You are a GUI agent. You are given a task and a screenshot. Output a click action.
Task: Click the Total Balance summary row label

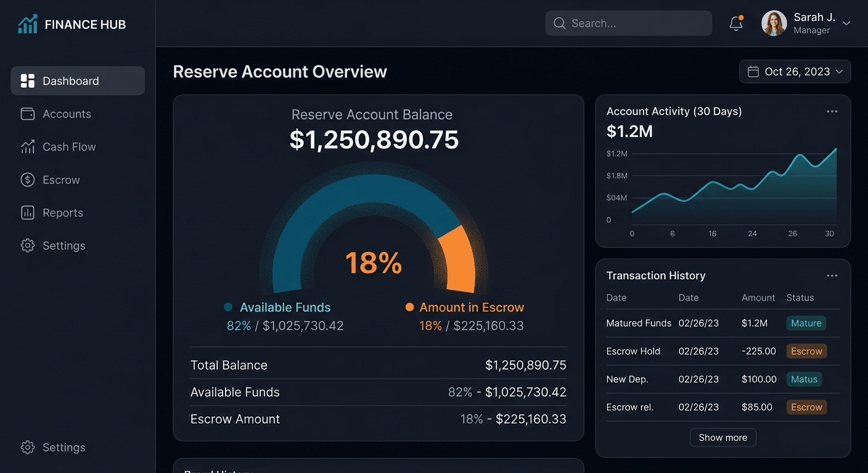(x=229, y=365)
